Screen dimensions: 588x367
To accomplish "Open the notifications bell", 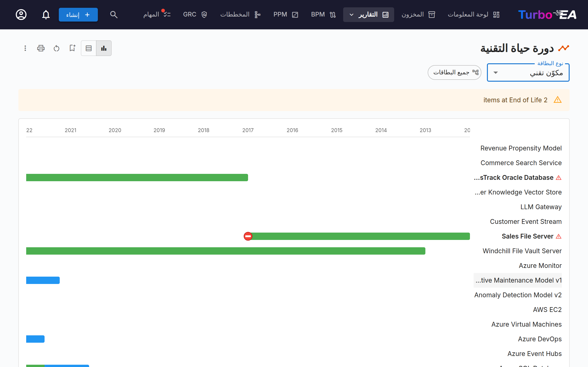I will [x=46, y=14].
